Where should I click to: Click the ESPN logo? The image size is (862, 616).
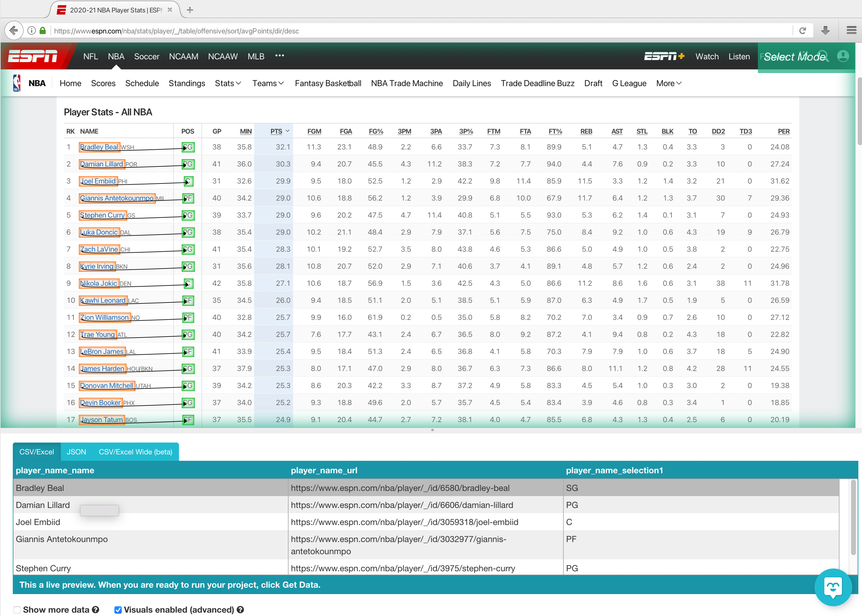click(33, 56)
